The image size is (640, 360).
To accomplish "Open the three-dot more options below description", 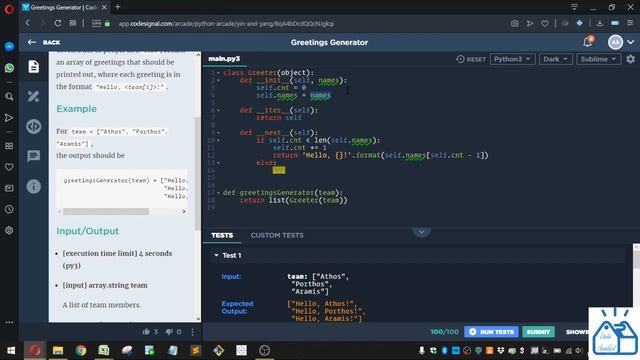I will [x=193, y=332].
